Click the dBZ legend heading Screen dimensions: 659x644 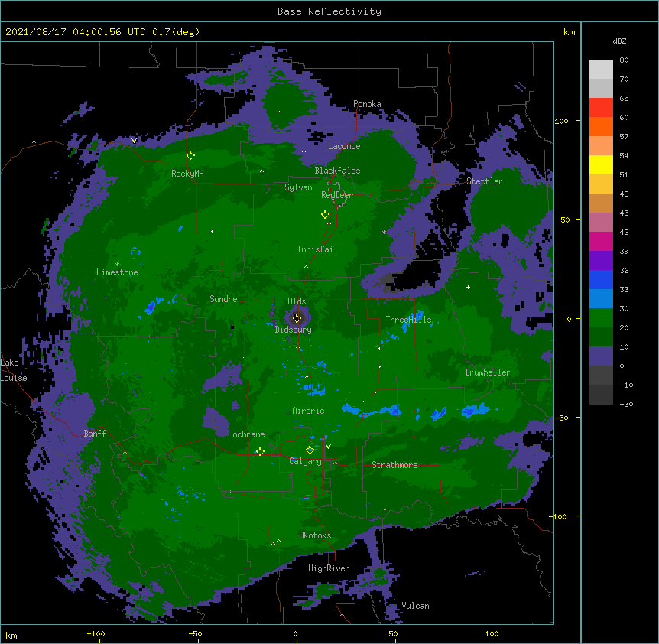(x=619, y=41)
